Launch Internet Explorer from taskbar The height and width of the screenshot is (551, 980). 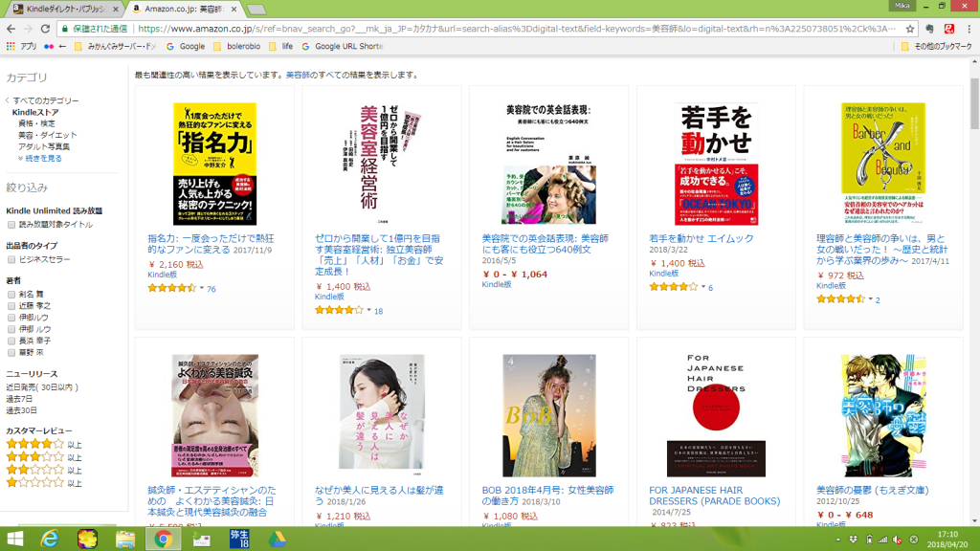(x=50, y=539)
